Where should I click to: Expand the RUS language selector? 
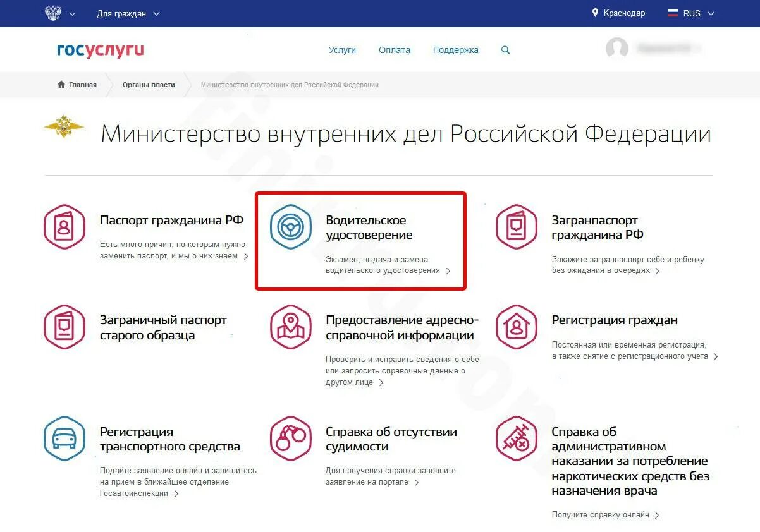tap(690, 13)
